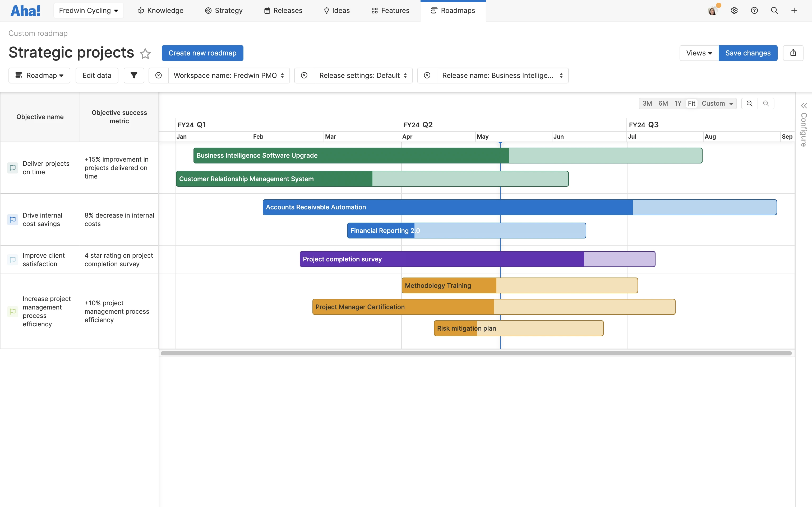Screen dimensions: 812x507
Task: Switch the timeline to 1Y view
Action: pyautogui.click(x=678, y=103)
